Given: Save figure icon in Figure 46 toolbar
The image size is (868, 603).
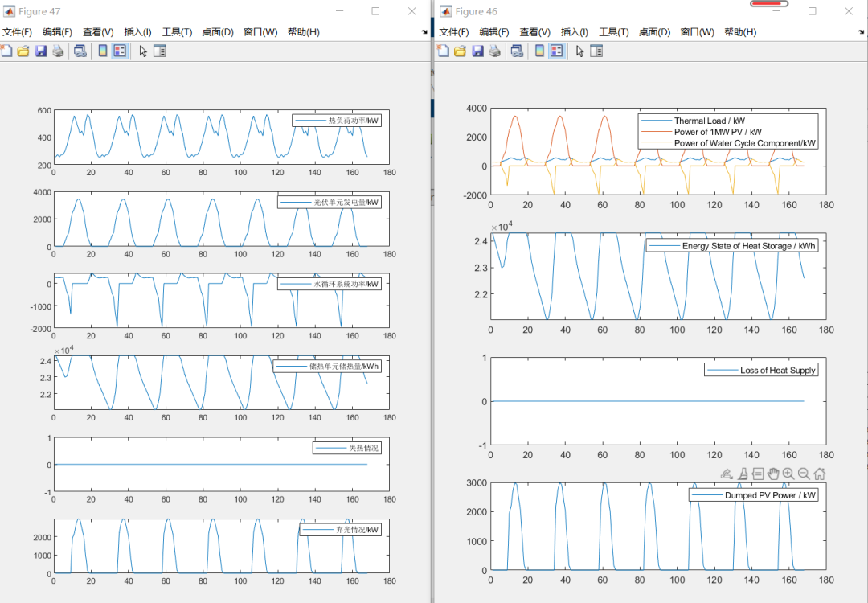Looking at the screenshot, I should [477, 51].
